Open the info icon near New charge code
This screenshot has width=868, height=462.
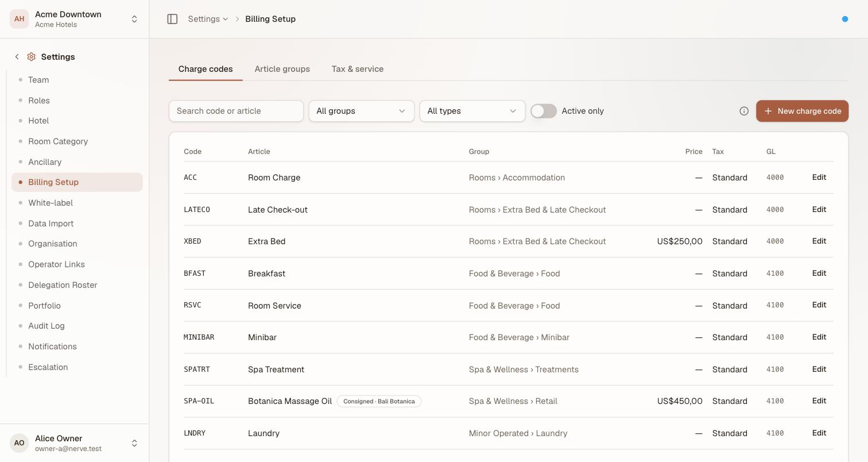coord(744,111)
